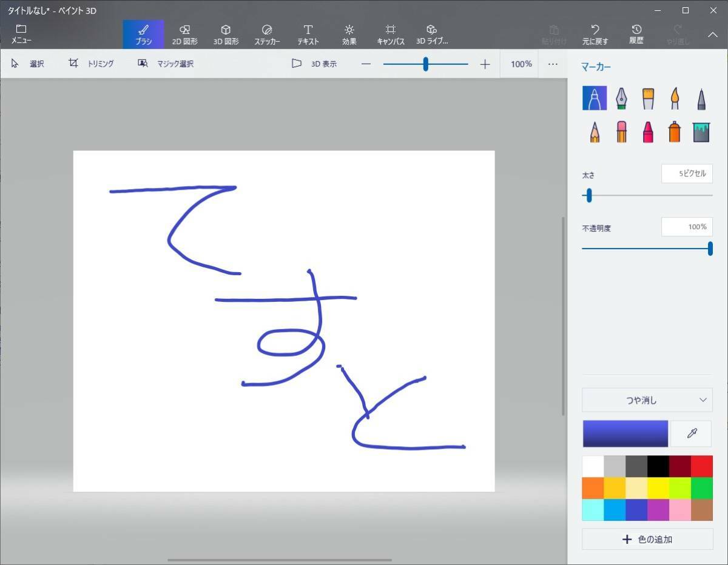Choose the トリミング crop tool

point(91,64)
